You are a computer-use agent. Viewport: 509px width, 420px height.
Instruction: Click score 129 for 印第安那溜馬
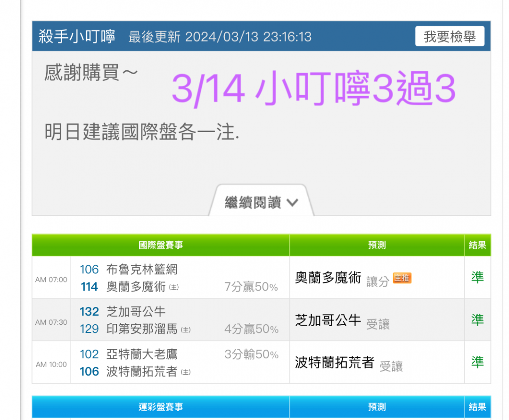89,329
